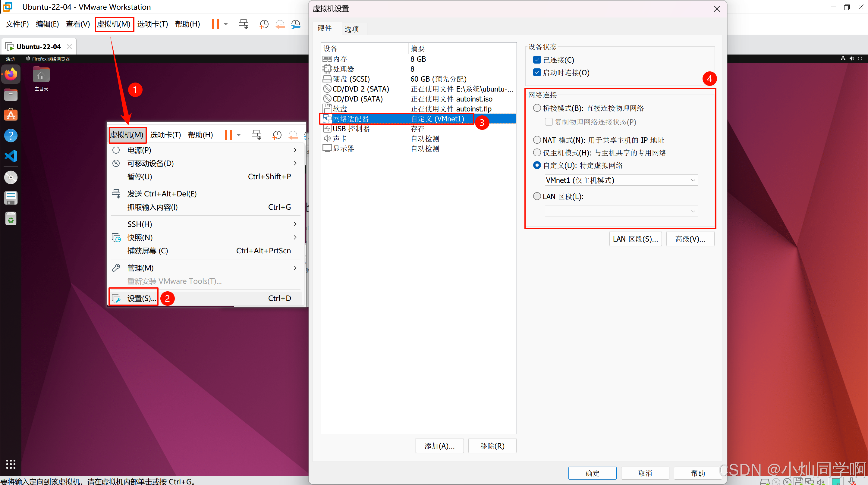Click the revert to snapshot toolbar icon
This screenshot has height=485, width=868.
point(280,24)
